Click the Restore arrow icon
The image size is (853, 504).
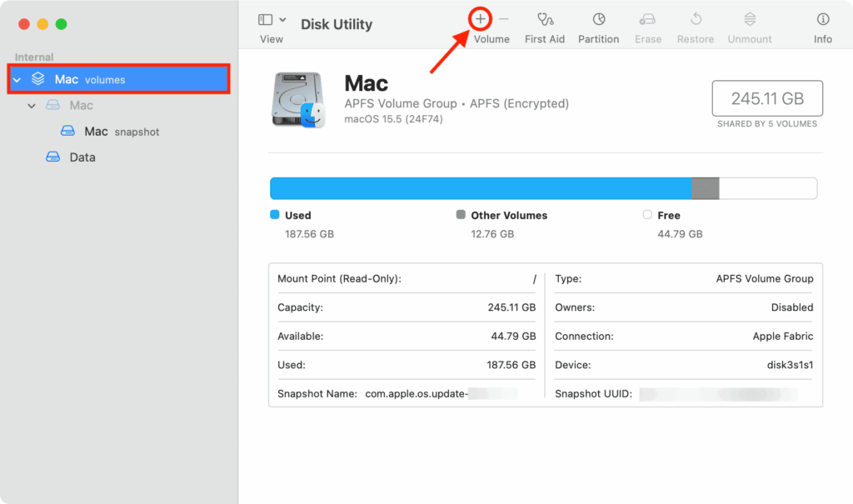point(696,20)
